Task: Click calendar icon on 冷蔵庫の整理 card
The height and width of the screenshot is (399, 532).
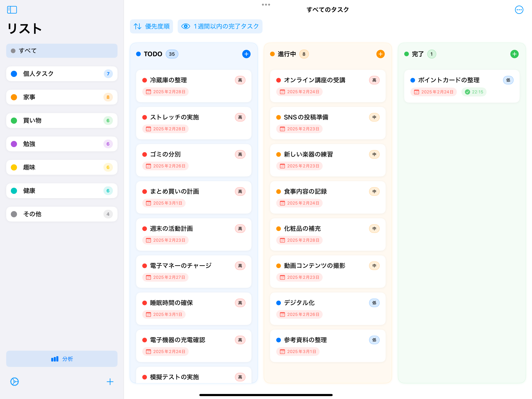Action: point(148,92)
